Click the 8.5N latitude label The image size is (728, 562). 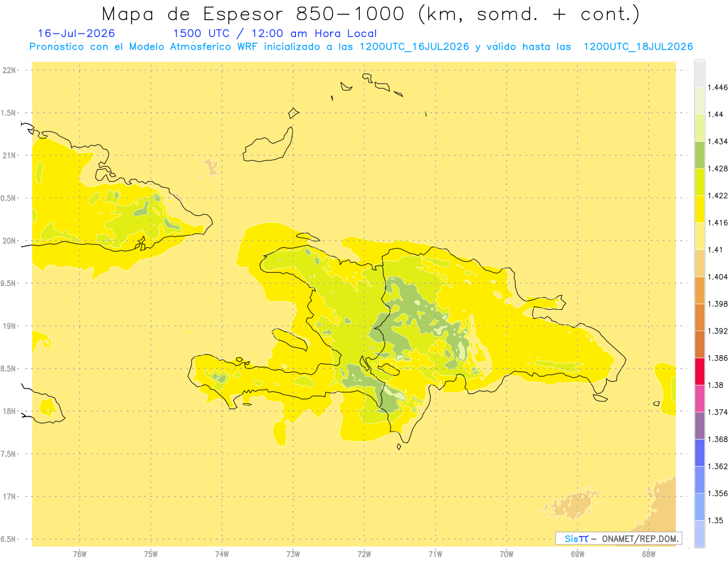[x=8, y=369]
